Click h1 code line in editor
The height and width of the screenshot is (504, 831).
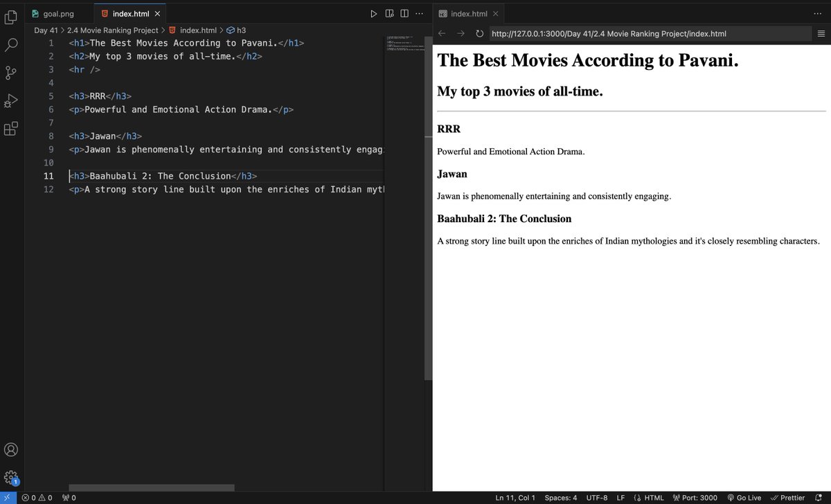[186, 43]
